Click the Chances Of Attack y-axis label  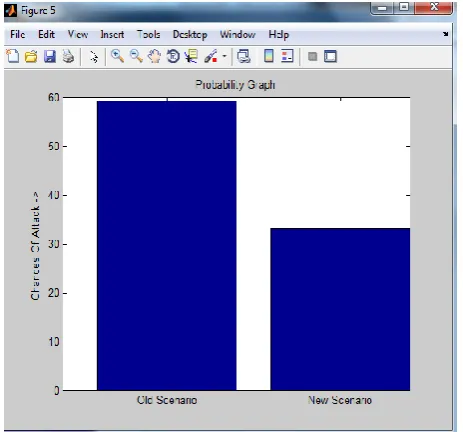coord(35,246)
